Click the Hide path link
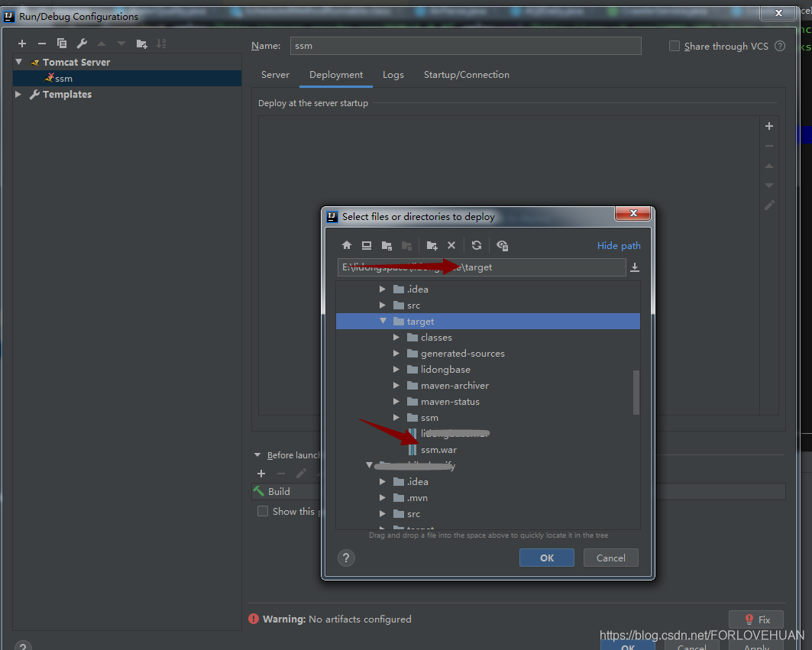 coord(619,245)
